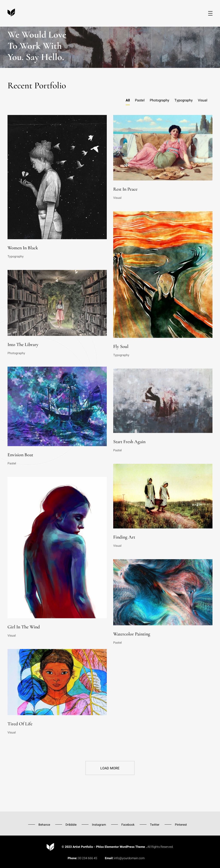The image size is (220, 868).
Task: View the Fly Soul scream painting
Action: (163, 274)
